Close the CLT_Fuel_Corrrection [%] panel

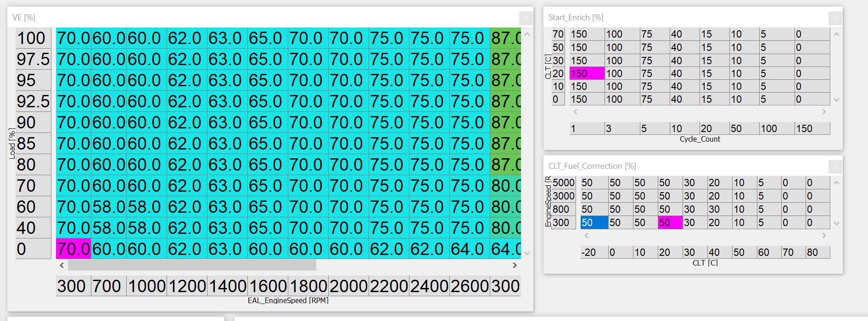[x=835, y=167]
